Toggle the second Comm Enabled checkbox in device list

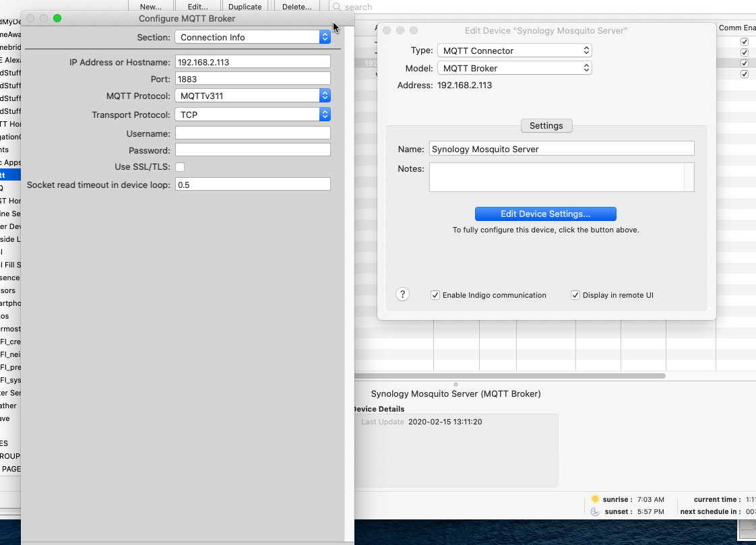pos(745,53)
